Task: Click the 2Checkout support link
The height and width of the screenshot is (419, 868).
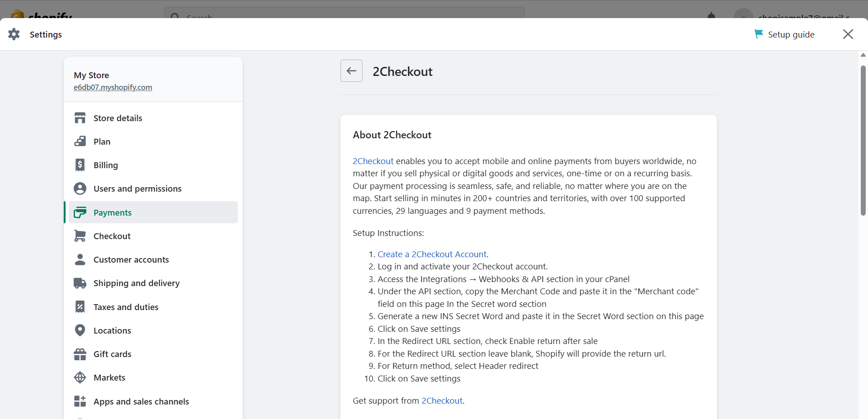Action: (x=442, y=400)
